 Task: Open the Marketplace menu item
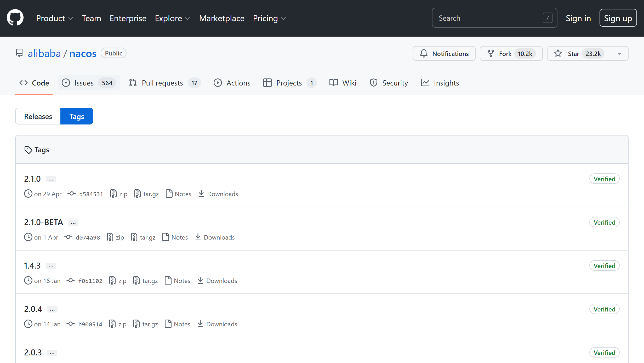point(222,18)
